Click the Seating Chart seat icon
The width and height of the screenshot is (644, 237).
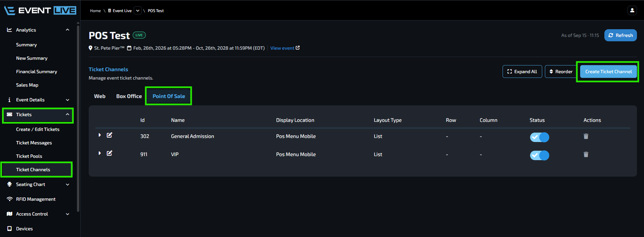(x=9, y=184)
